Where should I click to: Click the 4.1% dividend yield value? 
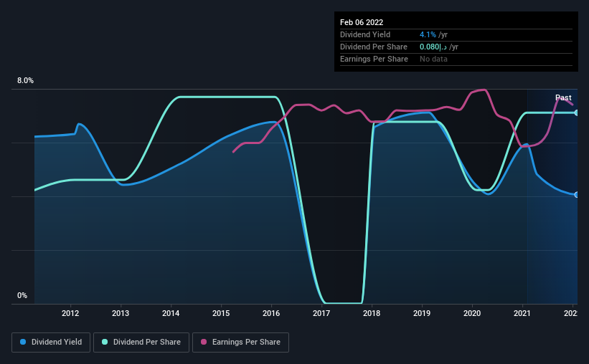[x=428, y=34]
